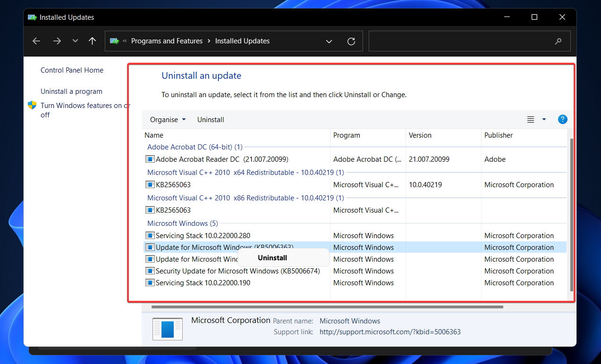Click the Back navigation arrow

[36, 41]
